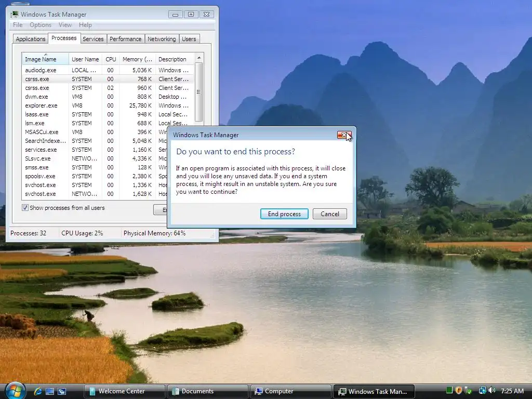Image resolution: width=532 pixels, height=399 pixels.
Task: Click Physical Memory: 64% status entry
Action: point(154,233)
